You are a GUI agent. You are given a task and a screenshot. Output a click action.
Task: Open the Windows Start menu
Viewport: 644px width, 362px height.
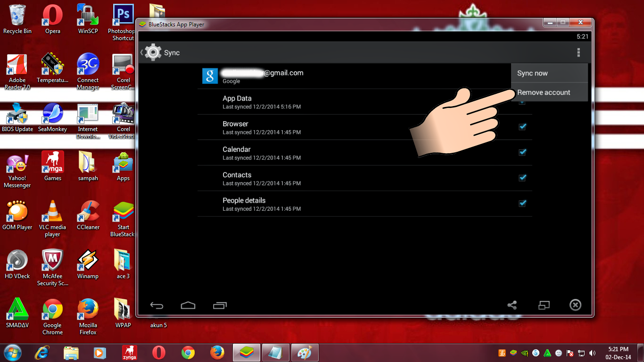point(13,353)
